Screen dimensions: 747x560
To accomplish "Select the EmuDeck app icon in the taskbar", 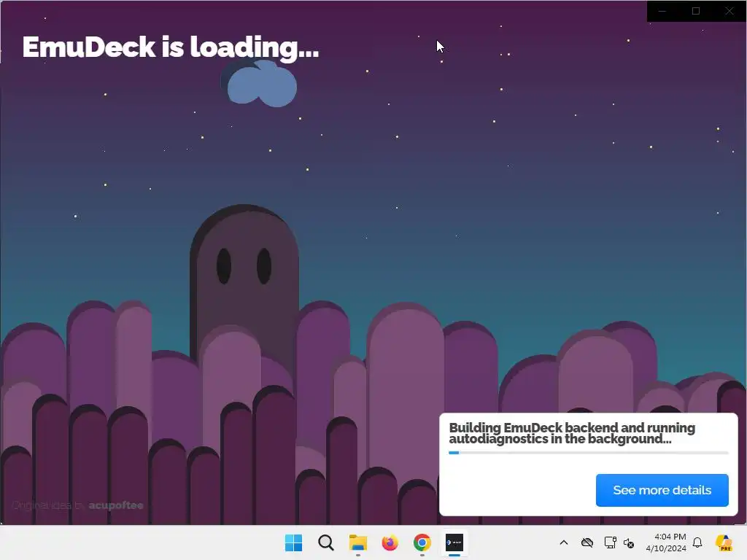I will click(x=454, y=542).
